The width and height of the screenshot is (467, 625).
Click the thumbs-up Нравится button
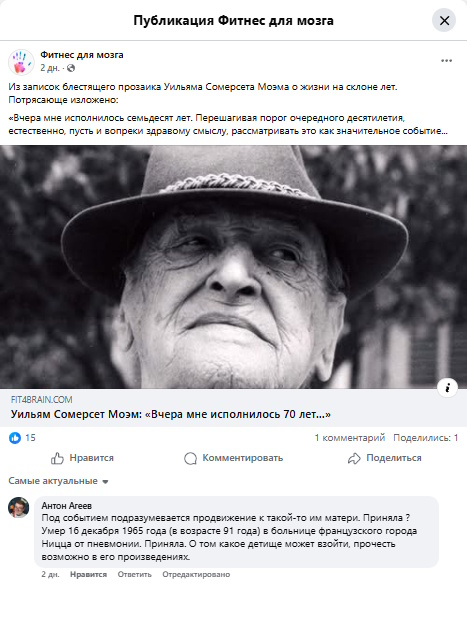click(82, 458)
